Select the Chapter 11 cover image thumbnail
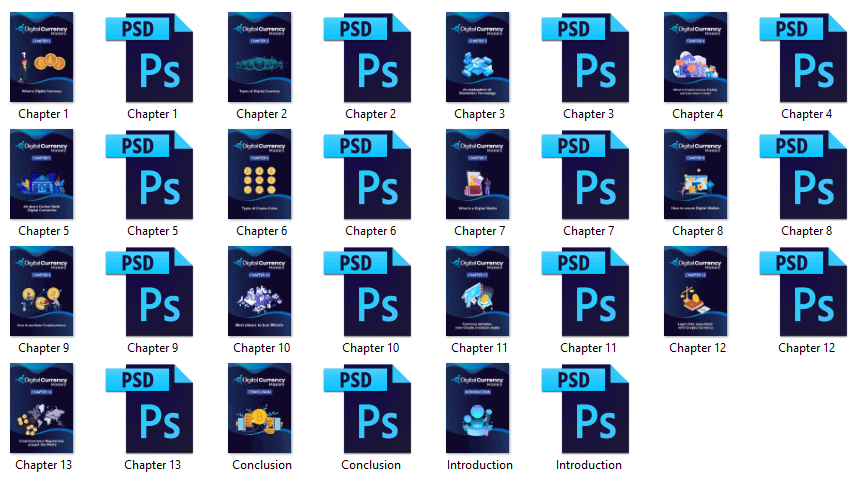Viewport: 859px width, 482px height. coord(478,291)
